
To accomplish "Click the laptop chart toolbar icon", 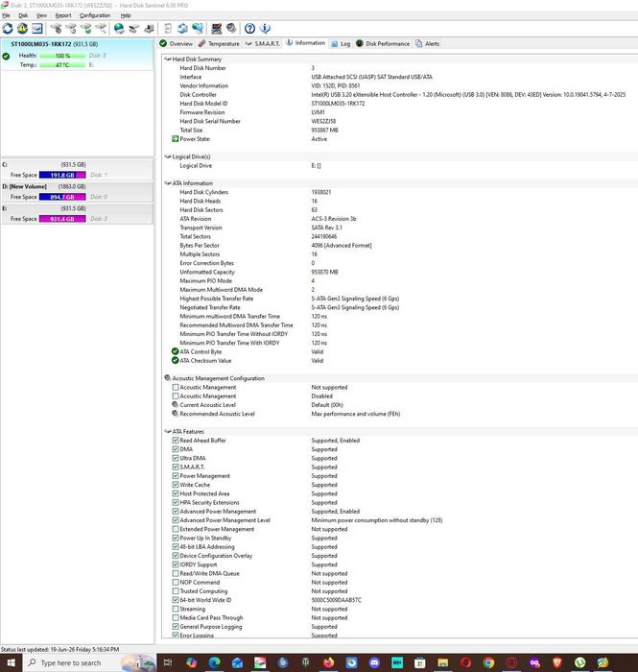I will pyautogui.click(x=216, y=29).
